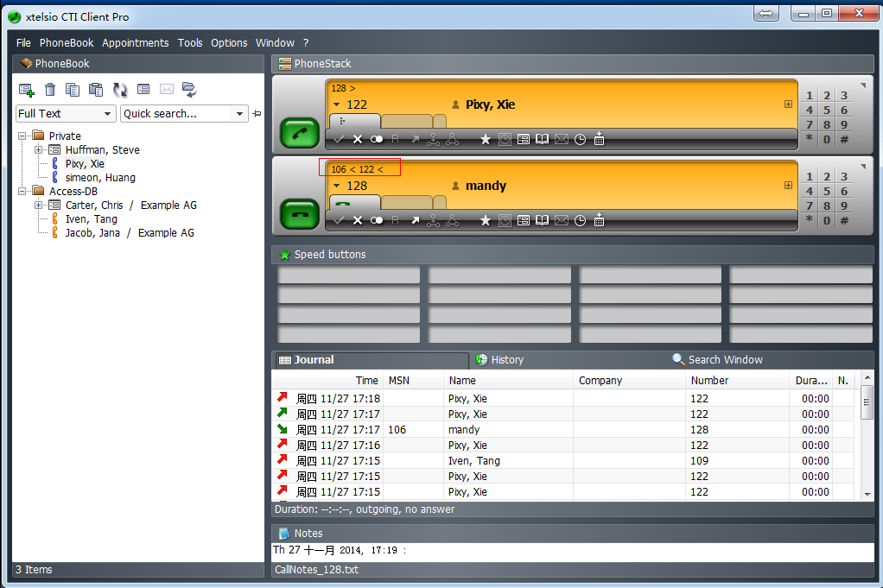Viewport: 883px width, 588px height.
Task: Switch to the Search Window tab
Action: tap(717, 359)
